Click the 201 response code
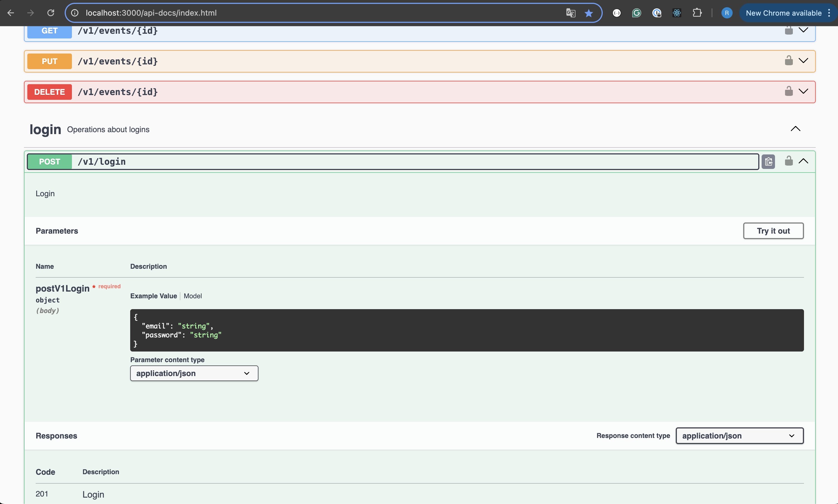The height and width of the screenshot is (504, 838). coord(42,494)
